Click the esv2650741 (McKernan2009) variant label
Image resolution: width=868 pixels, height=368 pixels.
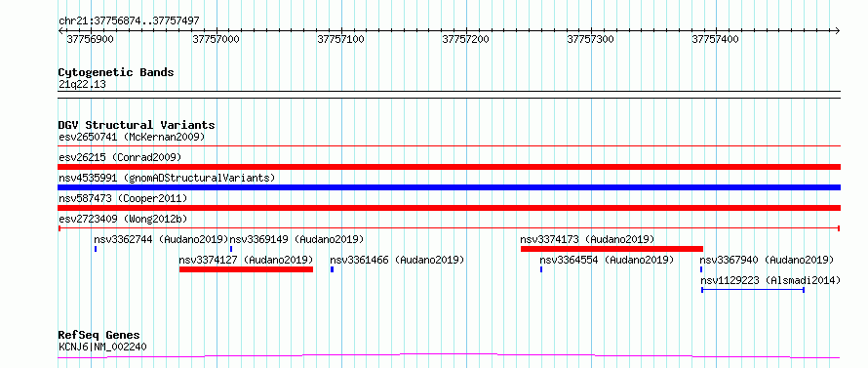132,137
